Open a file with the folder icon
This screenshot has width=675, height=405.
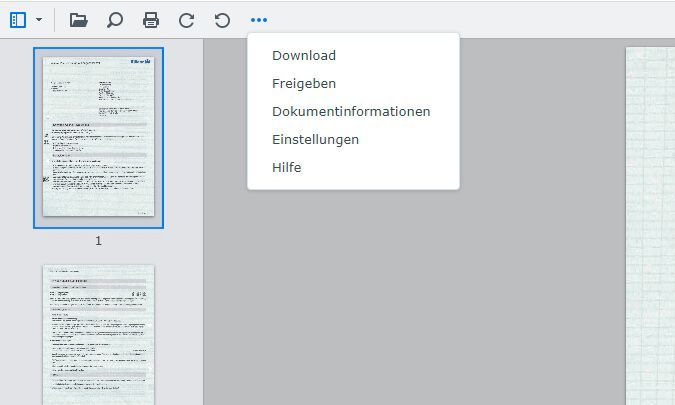[79, 20]
